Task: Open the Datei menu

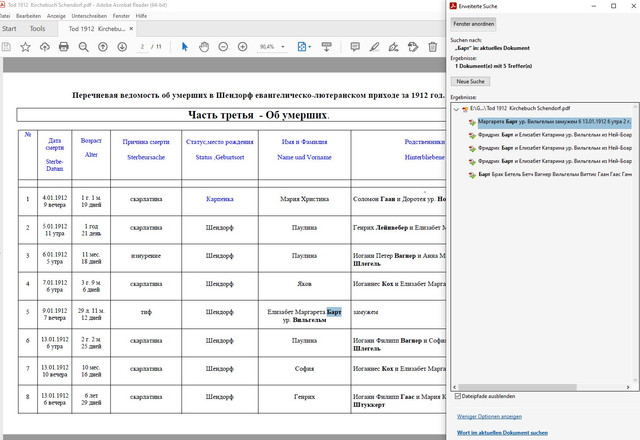Action: 4,16
